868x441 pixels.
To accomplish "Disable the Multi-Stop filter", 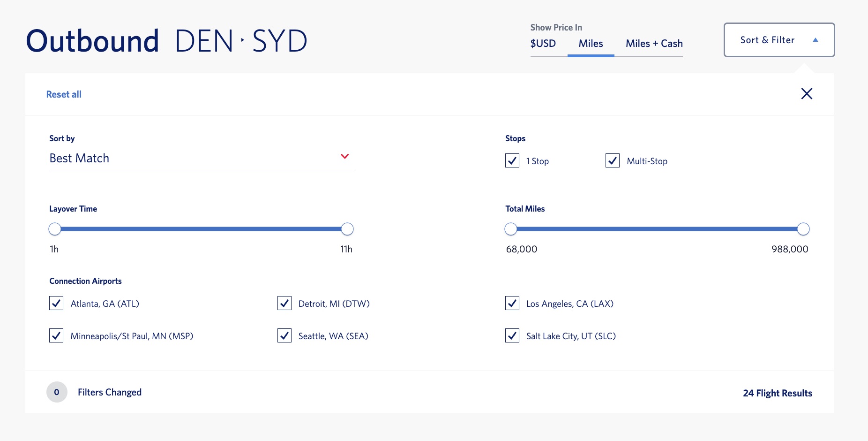I will (x=613, y=160).
